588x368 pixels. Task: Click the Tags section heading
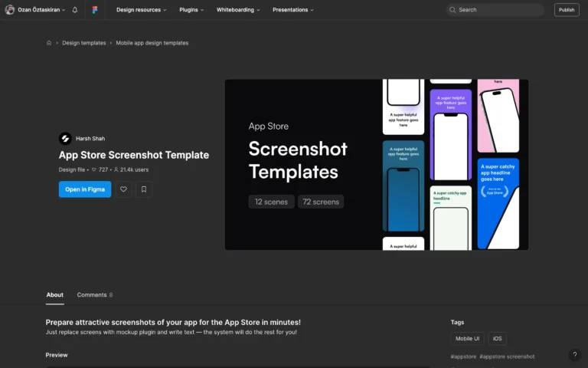pyautogui.click(x=457, y=322)
